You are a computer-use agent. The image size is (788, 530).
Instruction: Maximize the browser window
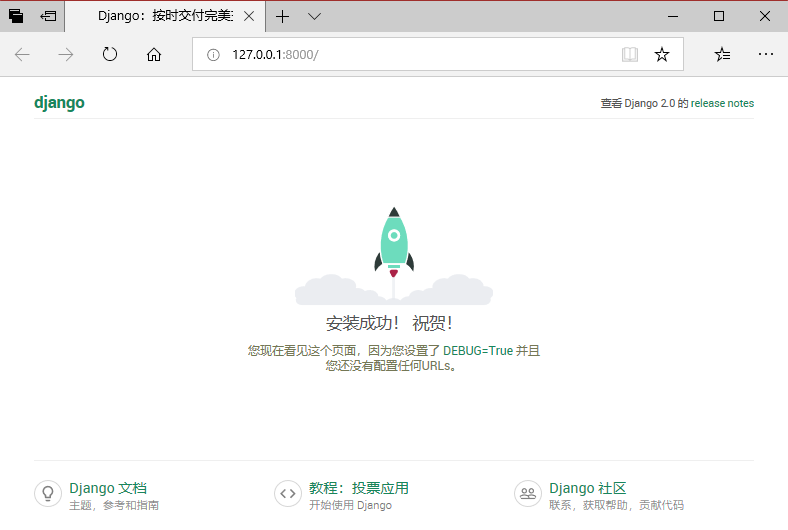point(719,17)
